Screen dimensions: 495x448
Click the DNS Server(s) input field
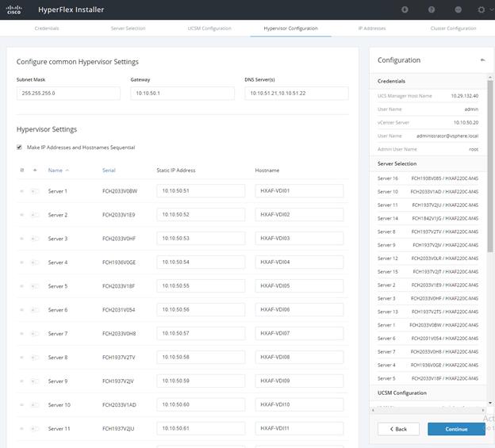point(297,94)
